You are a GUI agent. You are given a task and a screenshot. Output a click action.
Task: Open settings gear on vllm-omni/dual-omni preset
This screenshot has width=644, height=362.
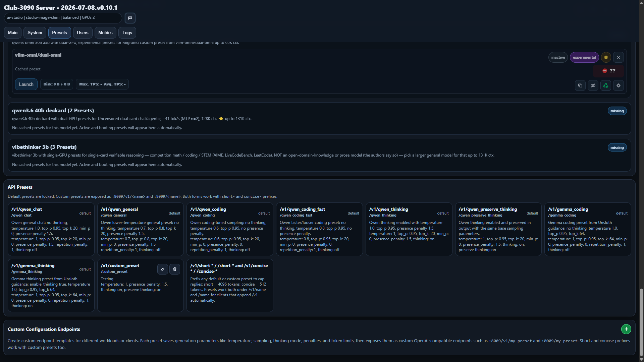[619, 85]
